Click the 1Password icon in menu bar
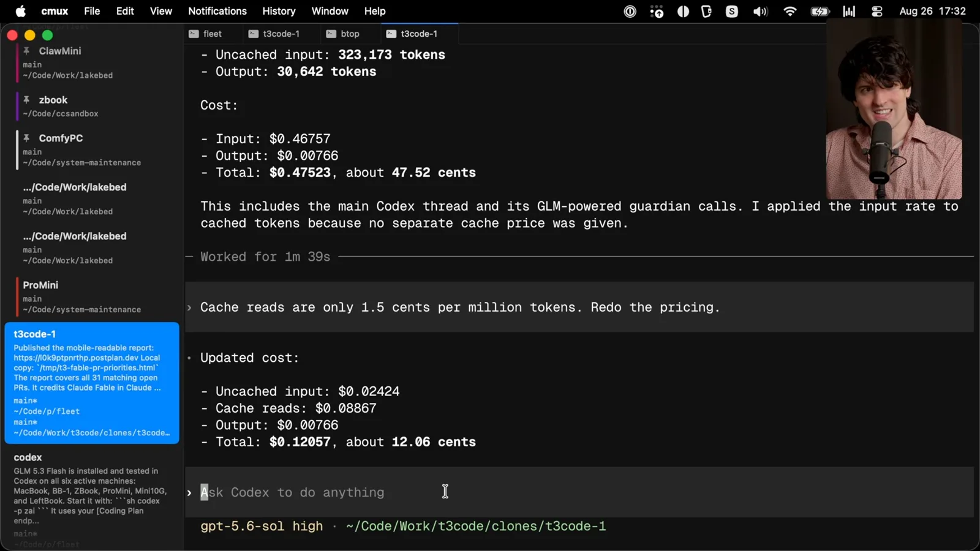The height and width of the screenshot is (551, 980). [x=630, y=11]
